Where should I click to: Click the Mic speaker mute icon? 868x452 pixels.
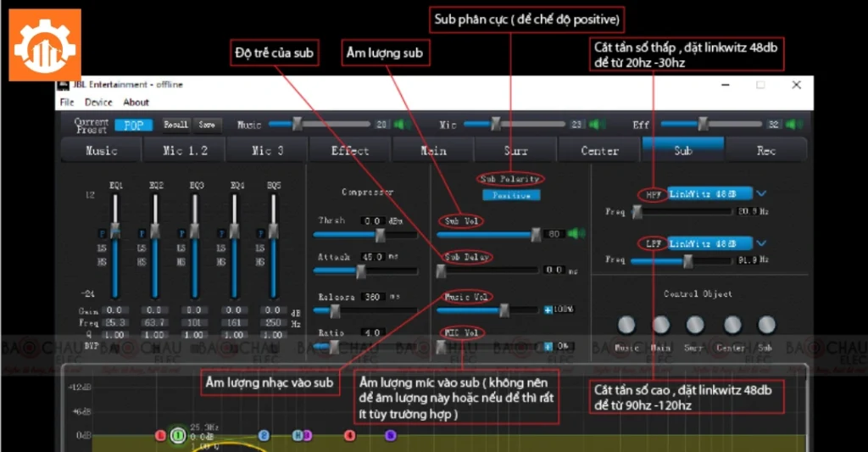coord(596,125)
